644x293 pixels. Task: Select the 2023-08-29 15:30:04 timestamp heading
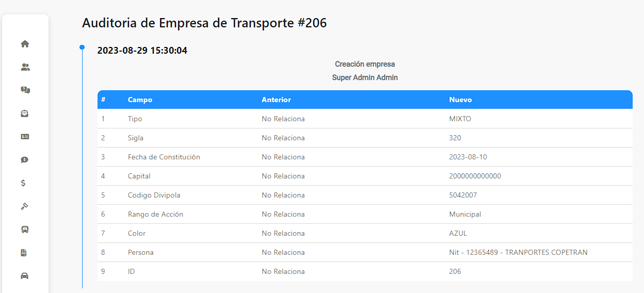(x=142, y=51)
